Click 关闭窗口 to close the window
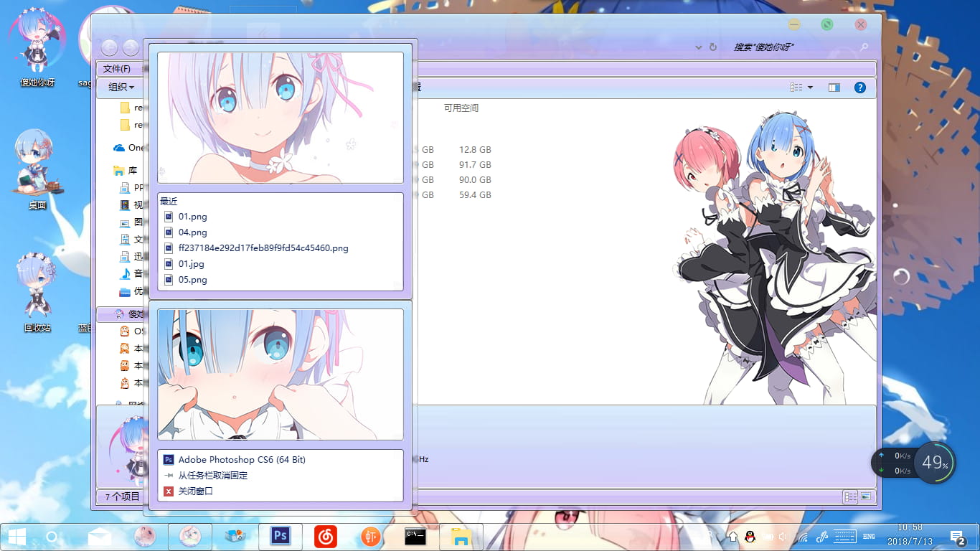 pos(195,491)
